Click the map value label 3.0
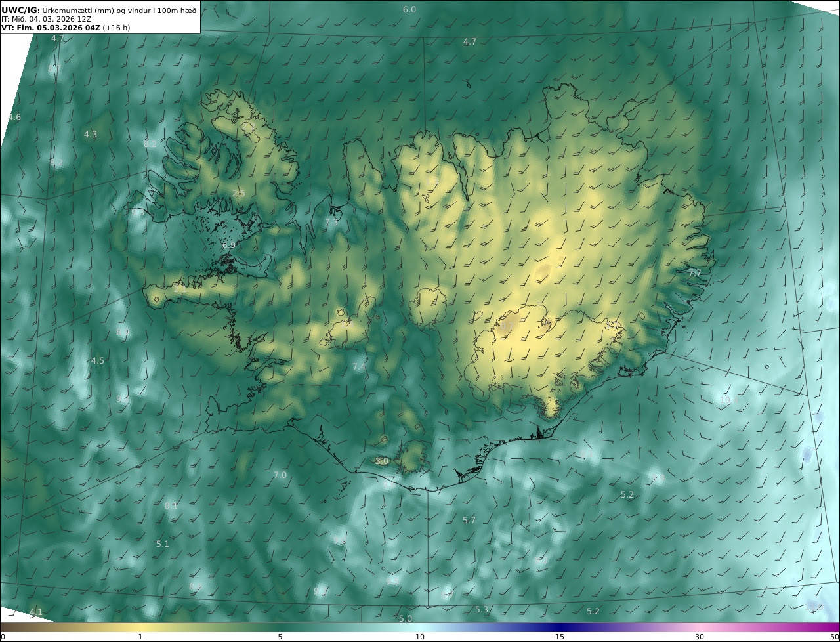 coord(382,461)
